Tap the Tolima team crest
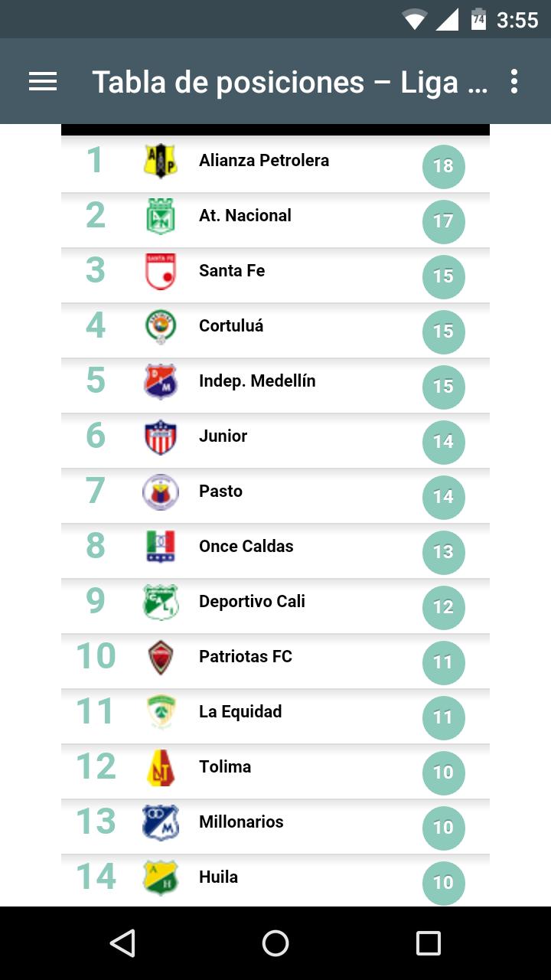The image size is (551, 980). coord(161,767)
